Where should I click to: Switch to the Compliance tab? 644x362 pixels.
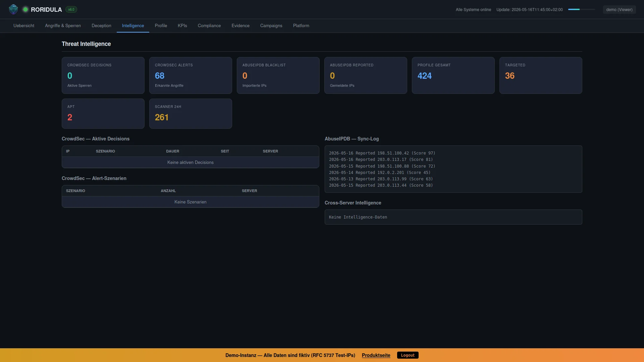[x=209, y=26]
